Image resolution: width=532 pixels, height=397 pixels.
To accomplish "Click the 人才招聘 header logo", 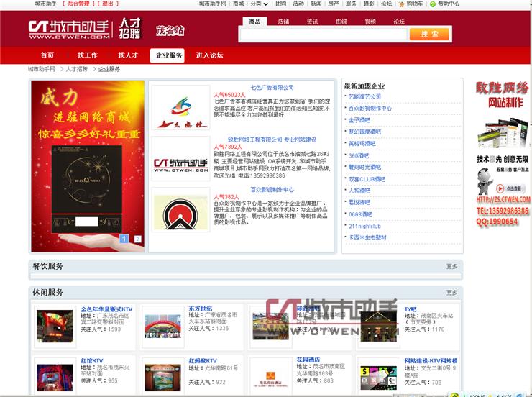I will click(129, 29).
